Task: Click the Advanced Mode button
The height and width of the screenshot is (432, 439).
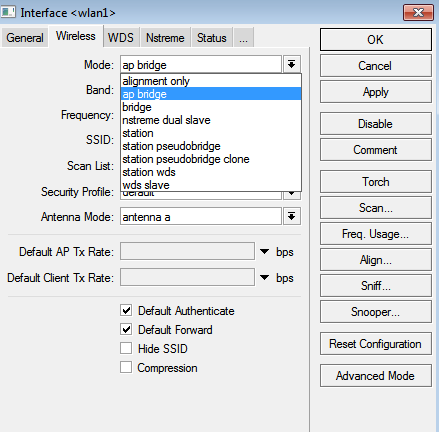Action: coord(376,376)
